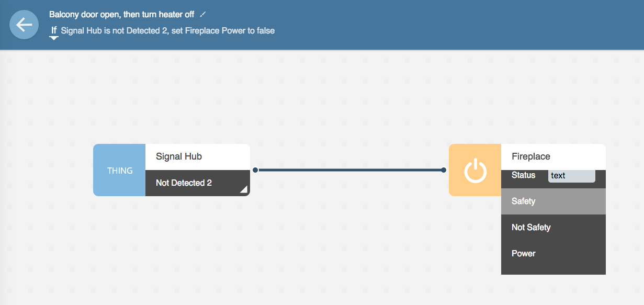644x305 pixels.
Task: Click the pencil icon to edit the rule name
Action: [203, 14]
